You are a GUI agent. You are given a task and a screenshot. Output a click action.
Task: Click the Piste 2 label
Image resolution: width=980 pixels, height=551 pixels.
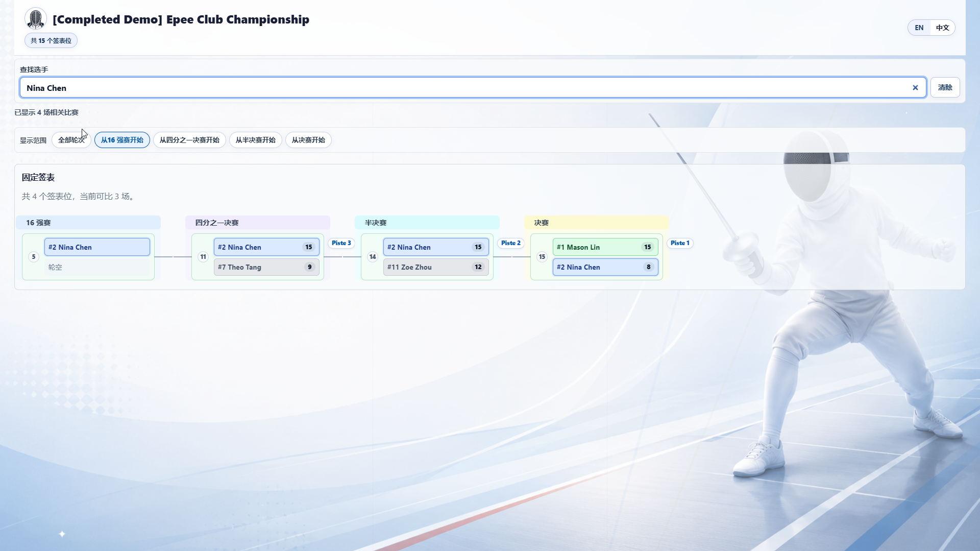pyautogui.click(x=511, y=243)
